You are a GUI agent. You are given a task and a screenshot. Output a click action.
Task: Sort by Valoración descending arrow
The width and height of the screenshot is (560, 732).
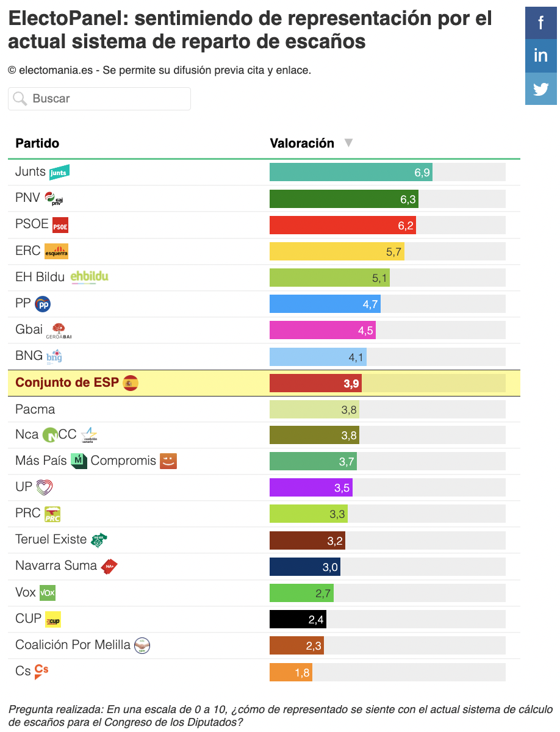[x=348, y=143]
